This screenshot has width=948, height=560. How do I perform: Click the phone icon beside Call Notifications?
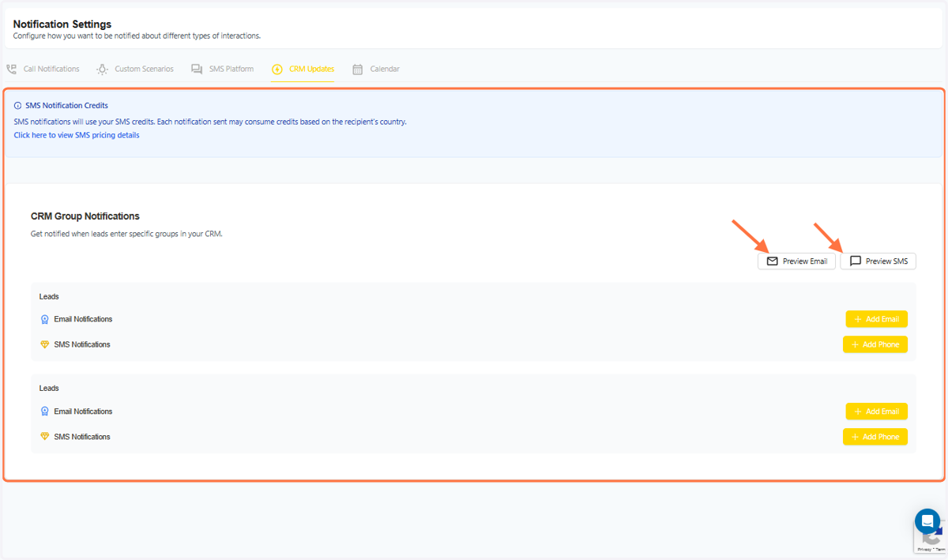tap(12, 70)
